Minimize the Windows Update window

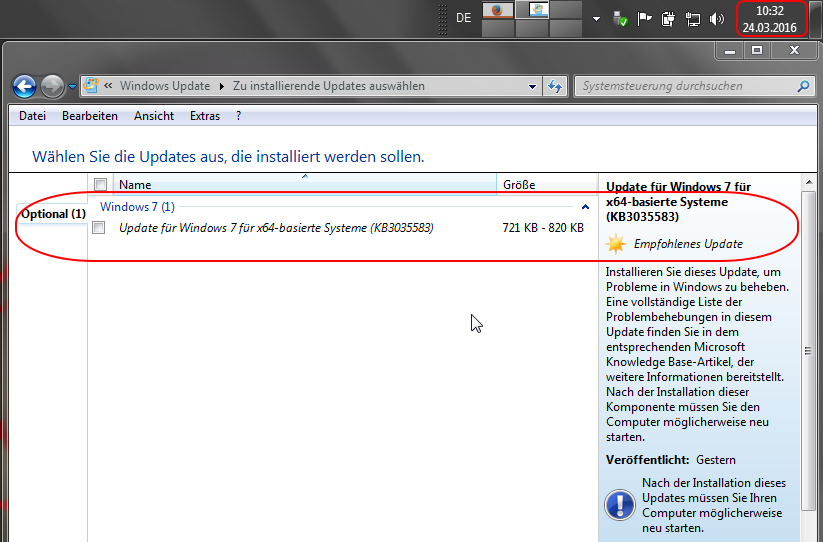coord(730,51)
